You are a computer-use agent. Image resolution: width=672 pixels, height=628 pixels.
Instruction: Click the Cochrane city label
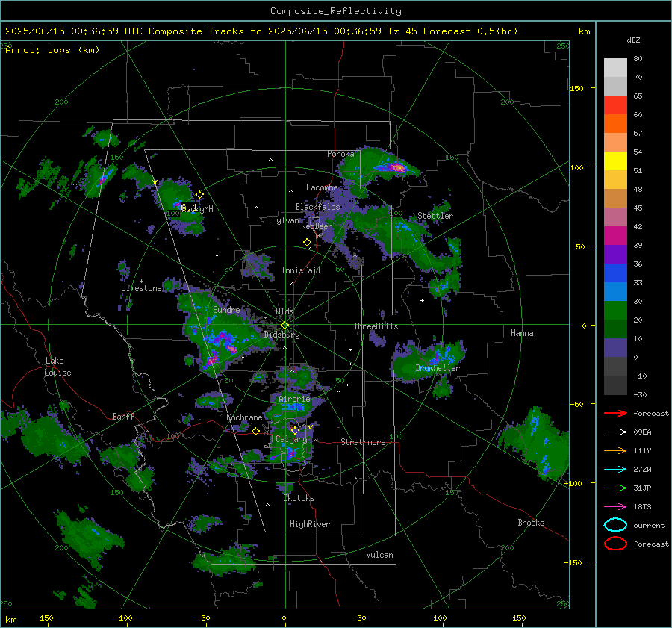coord(244,417)
